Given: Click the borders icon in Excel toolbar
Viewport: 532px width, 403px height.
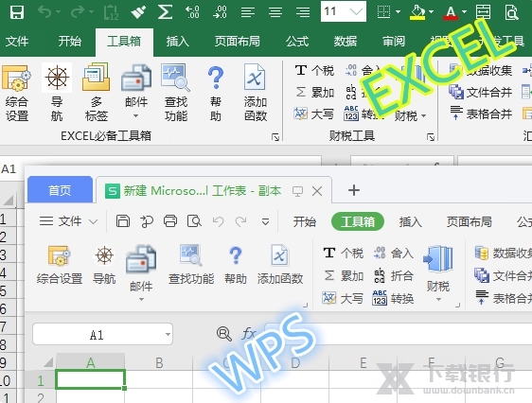Looking at the screenshot, I should click(383, 12).
